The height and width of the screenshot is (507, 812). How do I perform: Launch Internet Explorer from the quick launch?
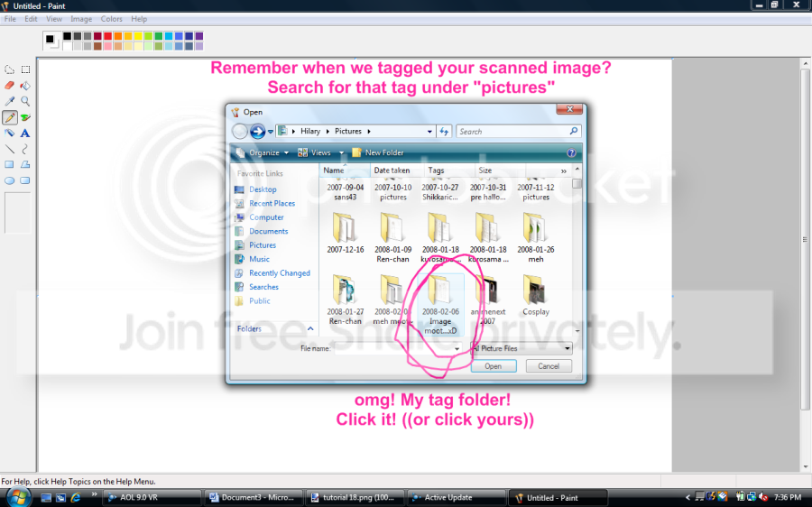click(76, 498)
